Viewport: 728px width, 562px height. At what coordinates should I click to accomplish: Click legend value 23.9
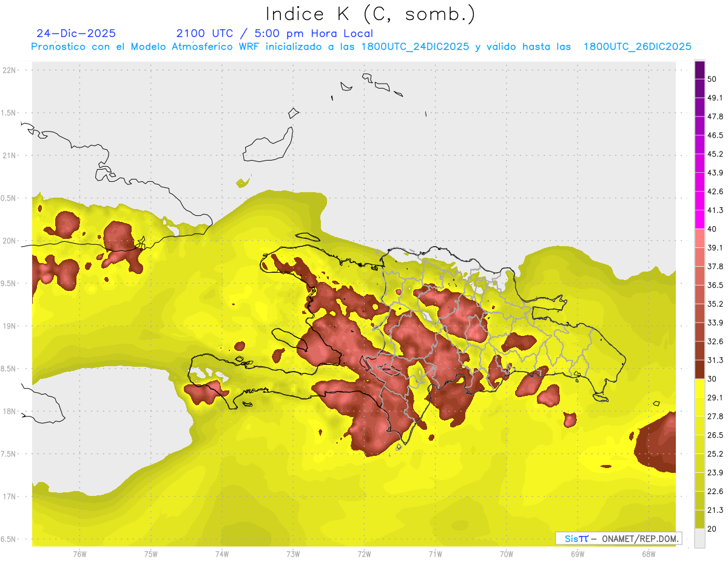[715, 473]
